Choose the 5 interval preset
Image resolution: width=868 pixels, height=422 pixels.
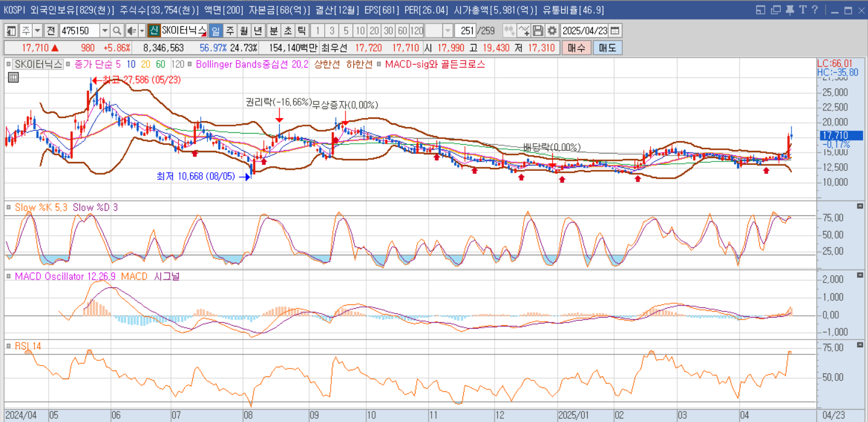tap(346, 31)
